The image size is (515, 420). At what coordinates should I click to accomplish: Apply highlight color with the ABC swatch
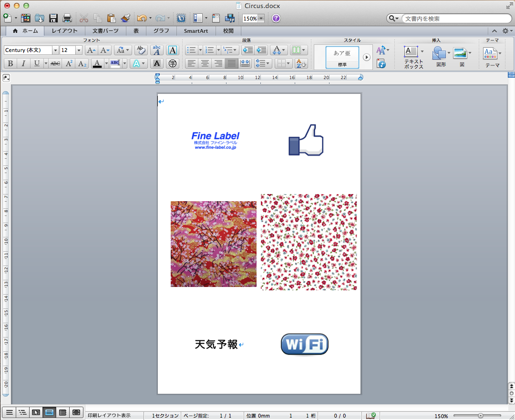pos(115,63)
